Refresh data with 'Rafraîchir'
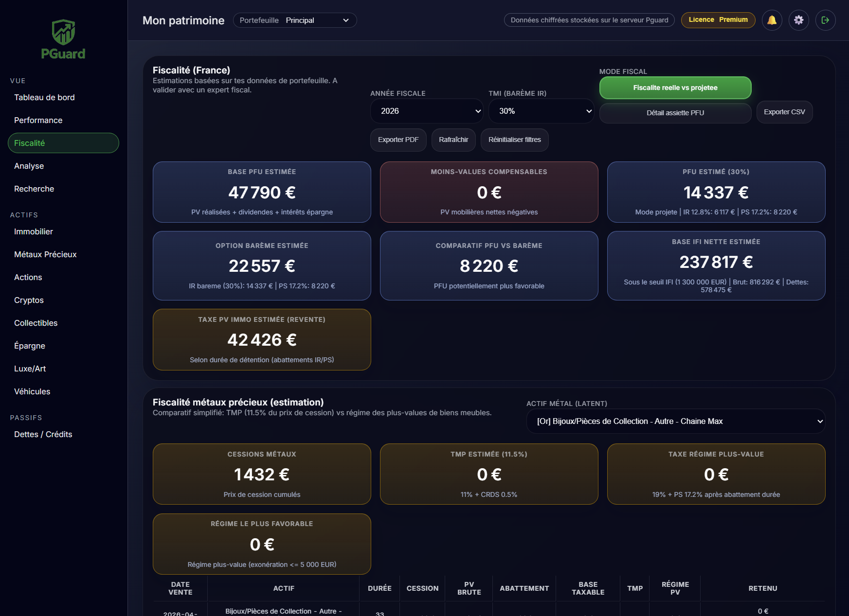The width and height of the screenshot is (849, 616). [x=453, y=140]
